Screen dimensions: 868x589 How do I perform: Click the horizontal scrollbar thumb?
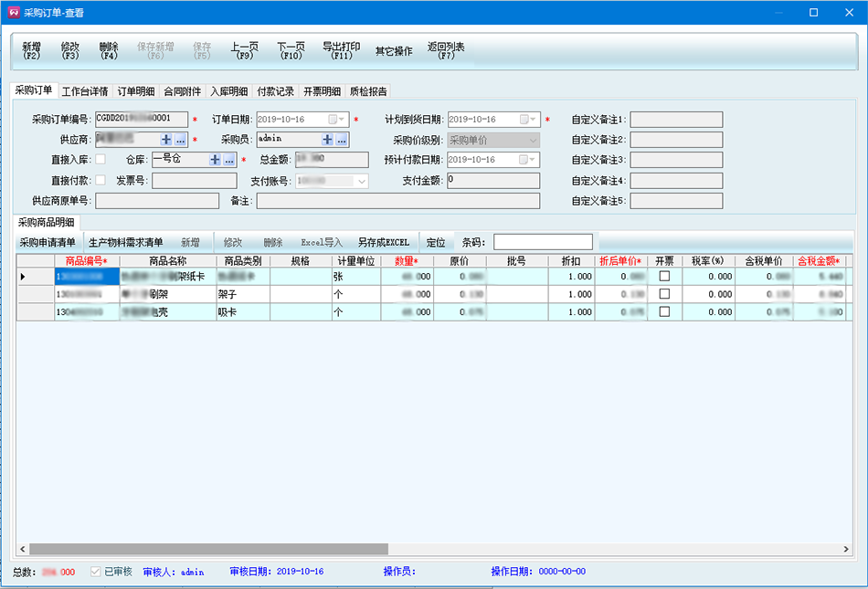pyautogui.click(x=208, y=549)
